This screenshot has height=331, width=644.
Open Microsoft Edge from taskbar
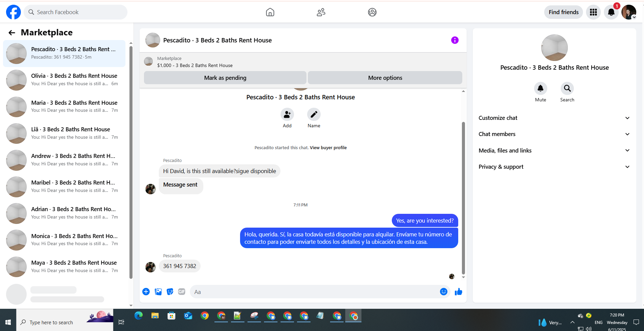click(x=139, y=316)
